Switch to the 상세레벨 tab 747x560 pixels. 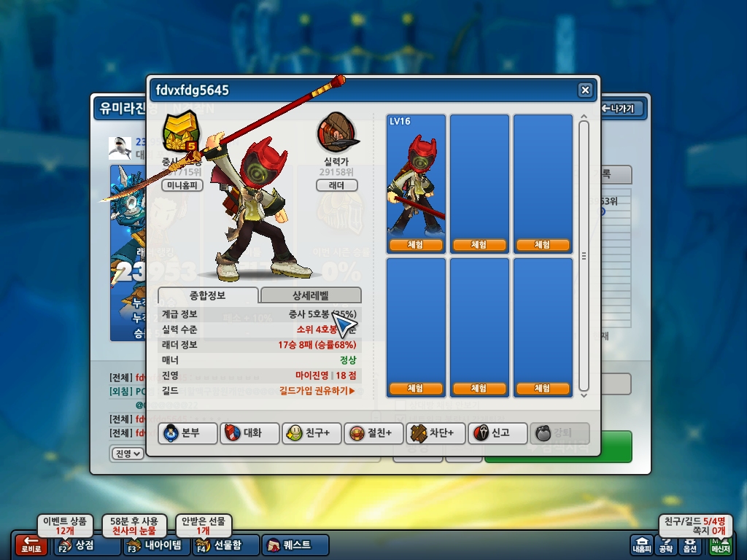[x=311, y=295]
